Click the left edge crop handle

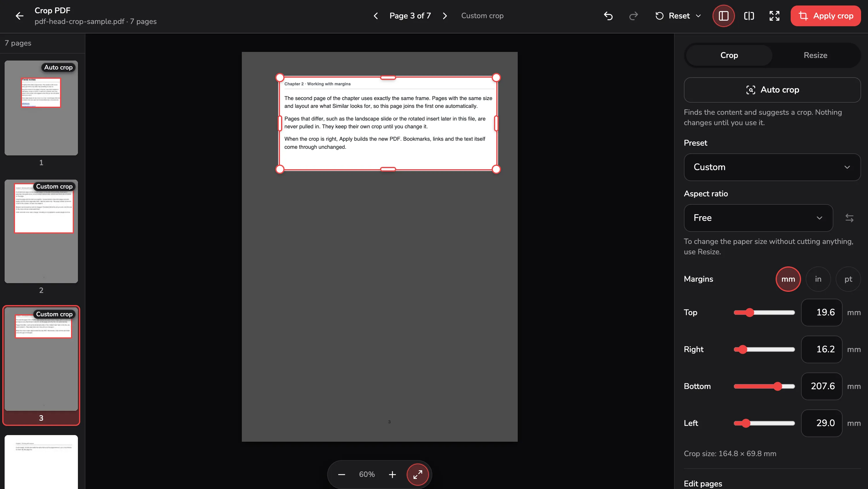[x=280, y=123]
